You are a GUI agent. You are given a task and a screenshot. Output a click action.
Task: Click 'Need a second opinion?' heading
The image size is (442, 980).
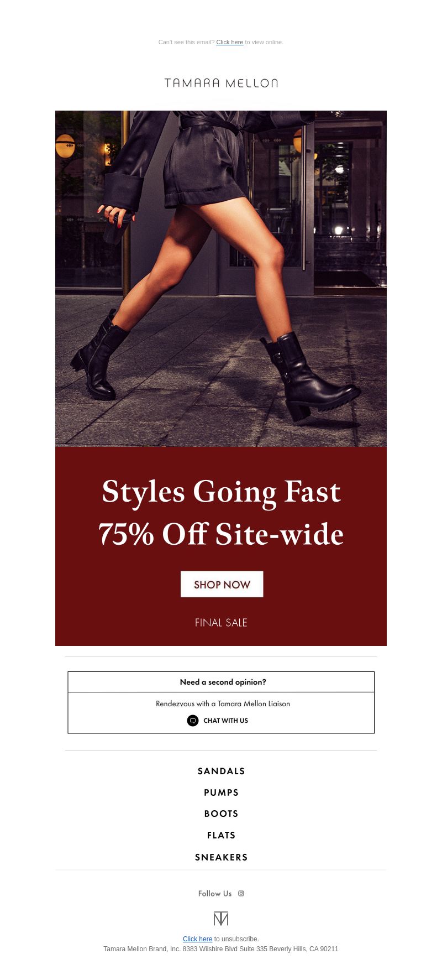coord(223,682)
